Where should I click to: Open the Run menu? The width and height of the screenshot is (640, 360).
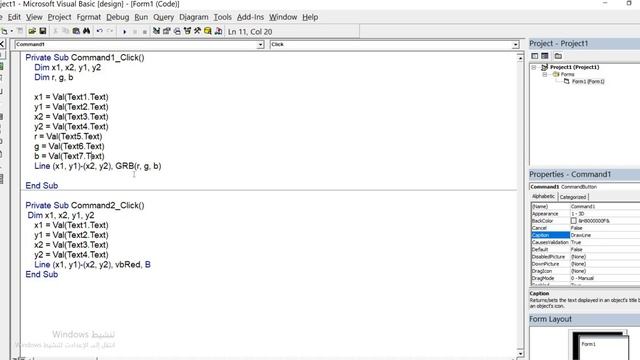(x=141, y=17)
